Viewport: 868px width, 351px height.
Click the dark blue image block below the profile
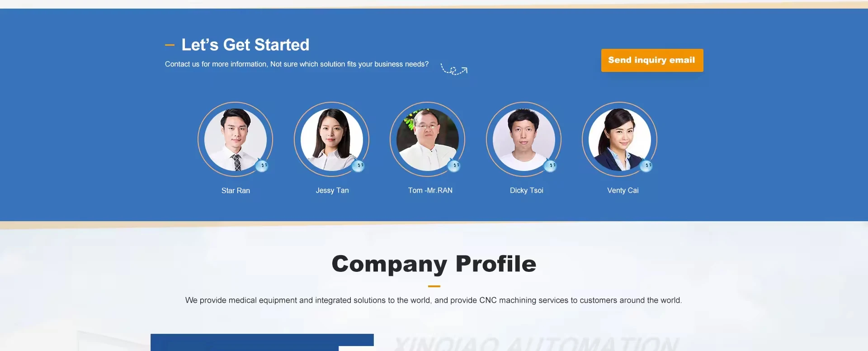[262, 342]
